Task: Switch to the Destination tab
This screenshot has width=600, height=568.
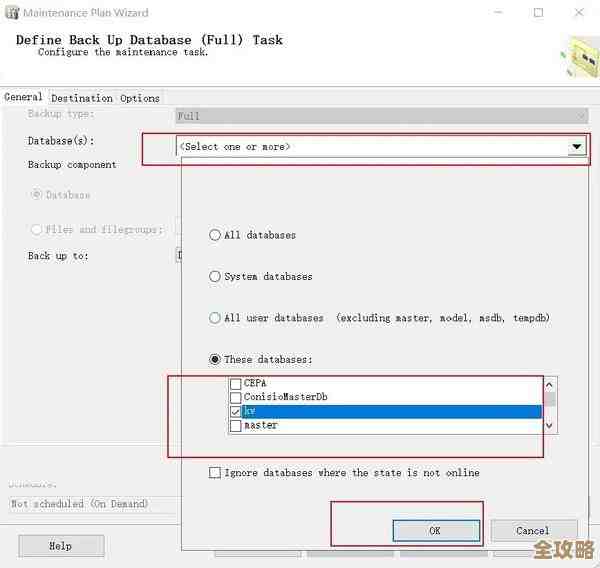Action: click(82, 98)
